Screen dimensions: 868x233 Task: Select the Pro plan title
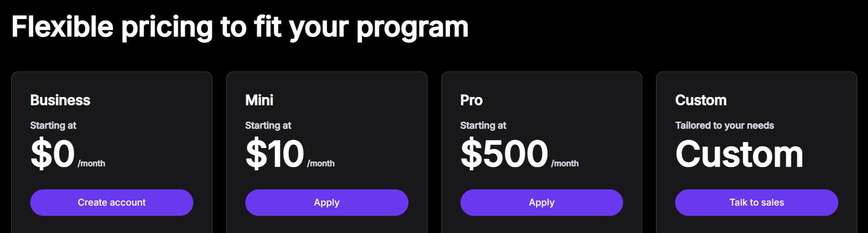471,100
